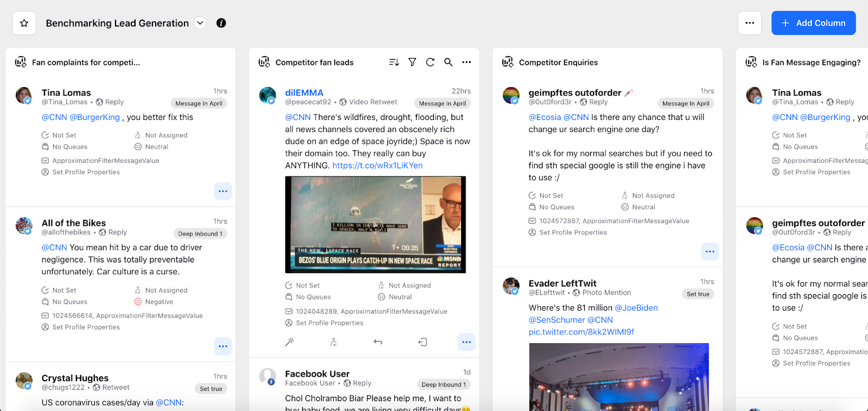
Task: Open Tina Lomas avatar in Fan complaints
Action: pyautogui.click(x=24, y=95)
